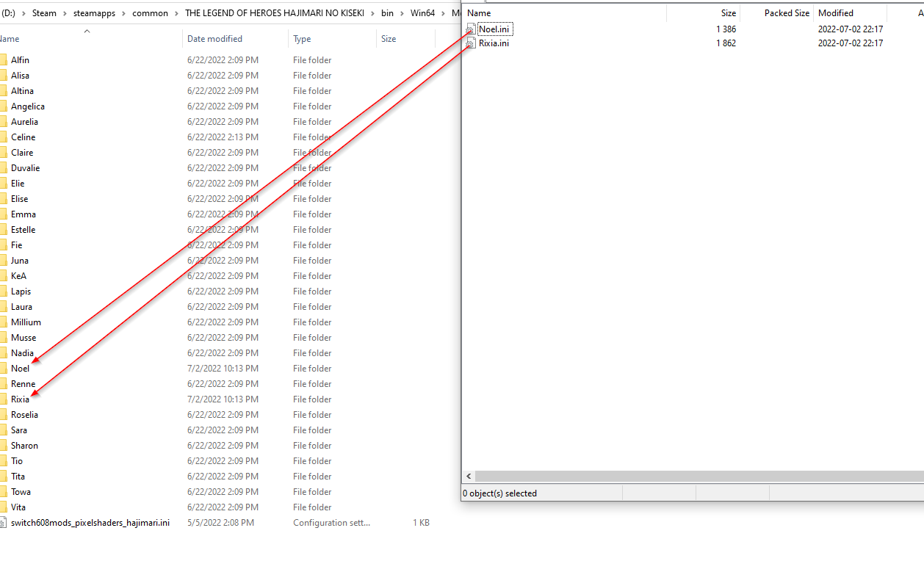Screen dimensions: 924x561
Task: Sort Explorer list by the Size column
Action: (389, 39)
